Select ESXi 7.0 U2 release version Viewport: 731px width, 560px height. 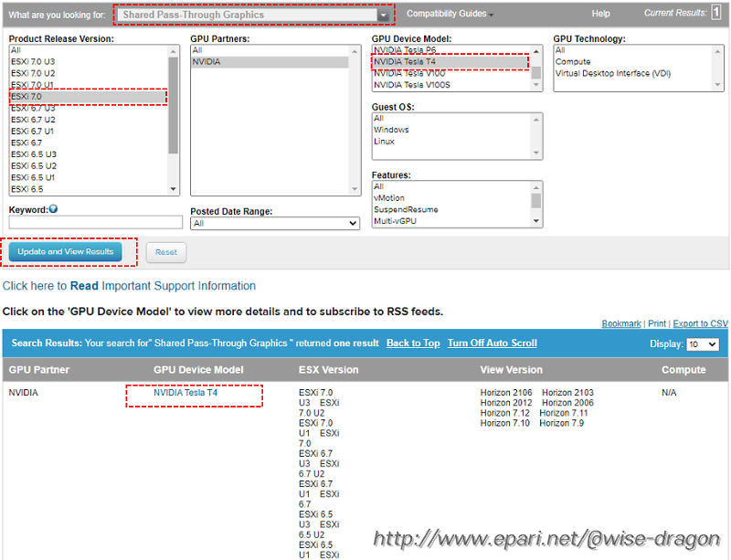(89, 73)
